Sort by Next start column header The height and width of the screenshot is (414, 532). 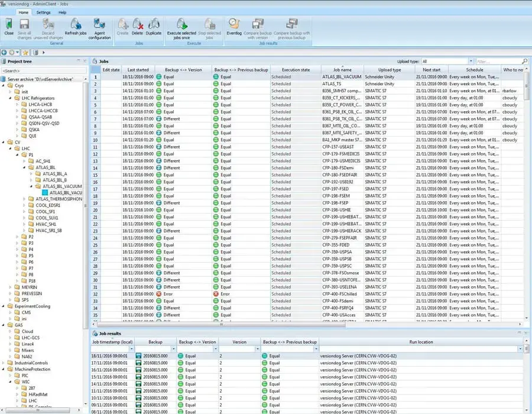[x=432, y=70]
